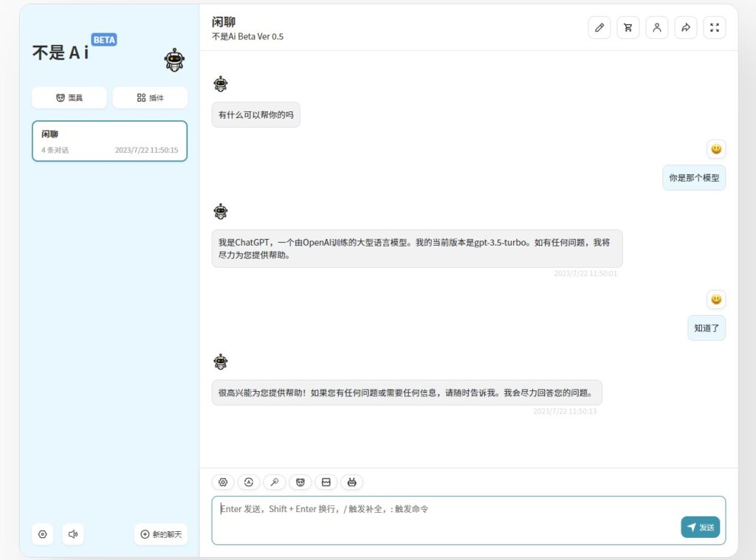Clear context using the break icon above the input
This screenshot has height=560, width=756.
click(x=326, y=482)
